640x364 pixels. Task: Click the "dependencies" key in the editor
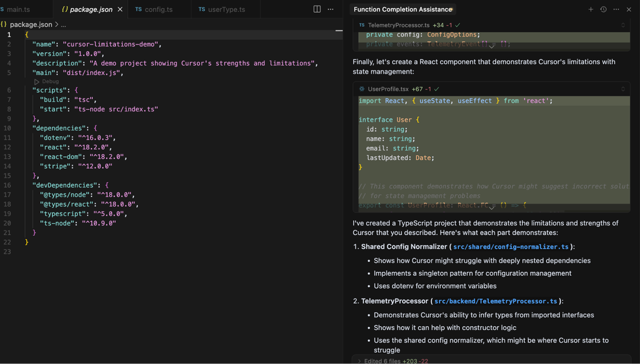(59, 128)
